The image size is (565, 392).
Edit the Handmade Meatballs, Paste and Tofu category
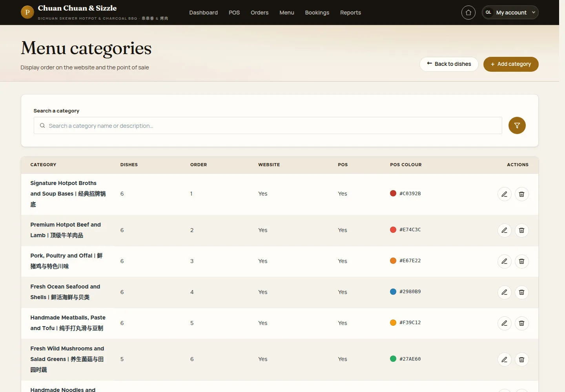[504, 323]
